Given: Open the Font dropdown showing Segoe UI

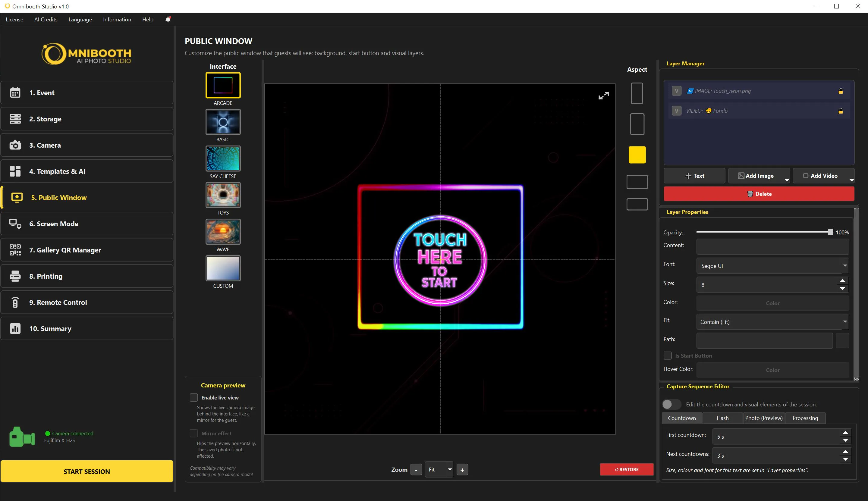Looking at the screenshot, I should [x=772, y=266].
